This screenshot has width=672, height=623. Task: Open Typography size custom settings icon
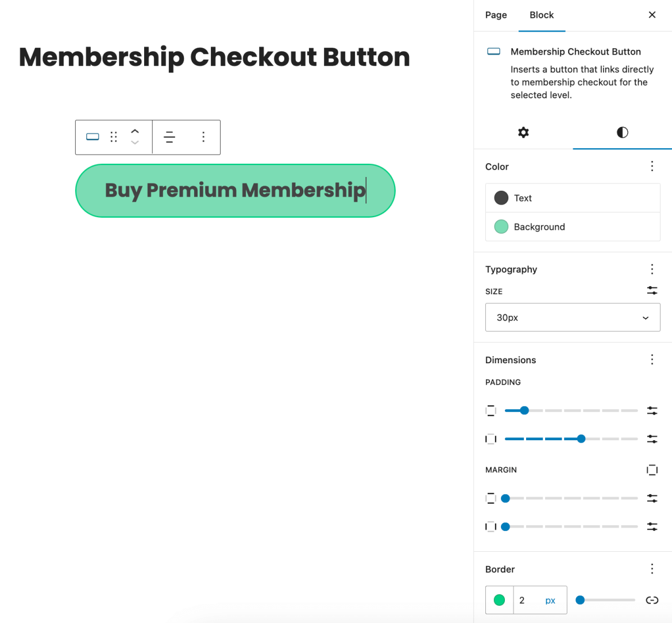click(x=652, y=291)
